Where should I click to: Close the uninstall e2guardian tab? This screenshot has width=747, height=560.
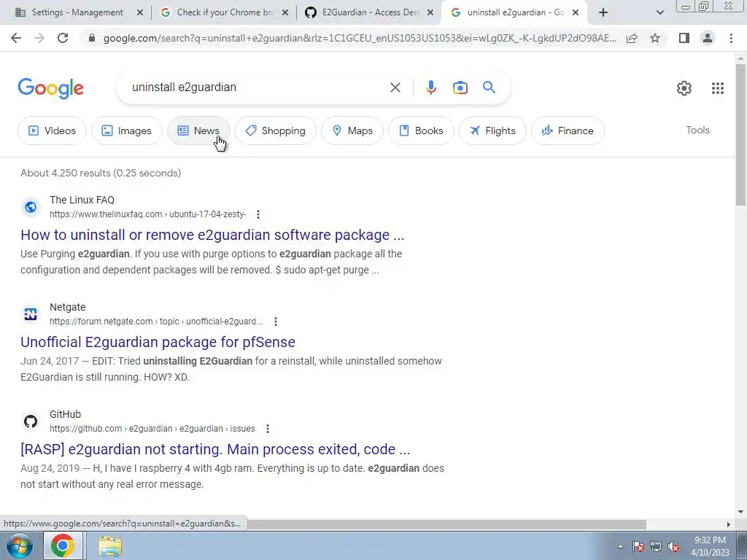[575, 13]
